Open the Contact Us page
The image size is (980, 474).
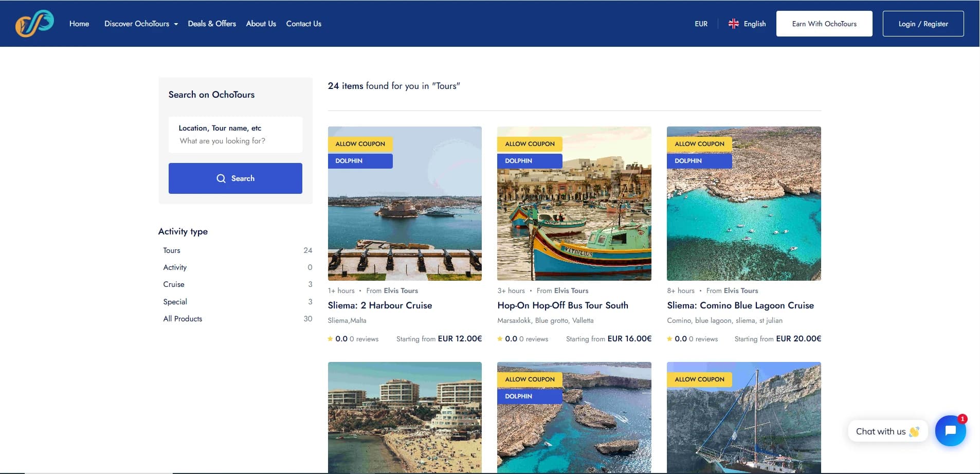coord(303,24)
